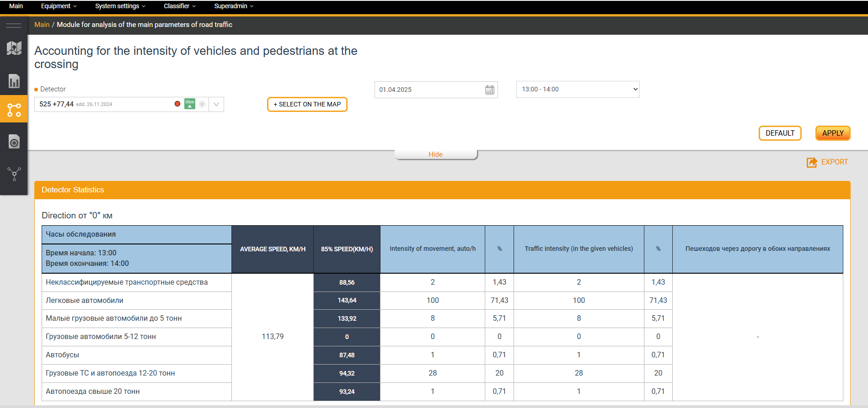The height and width of the screenshot is (408, 868).
Task: Click the Direction от "0" км heading
Action: (x=77, y=216)
